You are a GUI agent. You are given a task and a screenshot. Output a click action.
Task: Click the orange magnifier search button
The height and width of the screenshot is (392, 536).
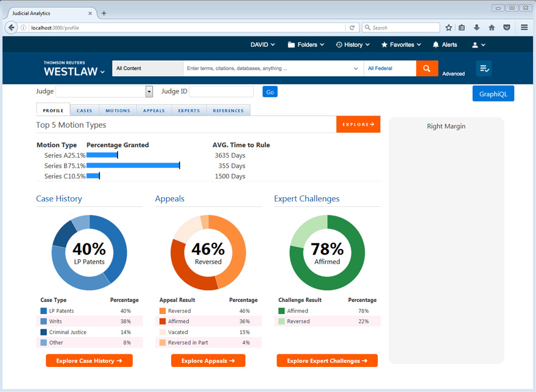click(427, 69)
